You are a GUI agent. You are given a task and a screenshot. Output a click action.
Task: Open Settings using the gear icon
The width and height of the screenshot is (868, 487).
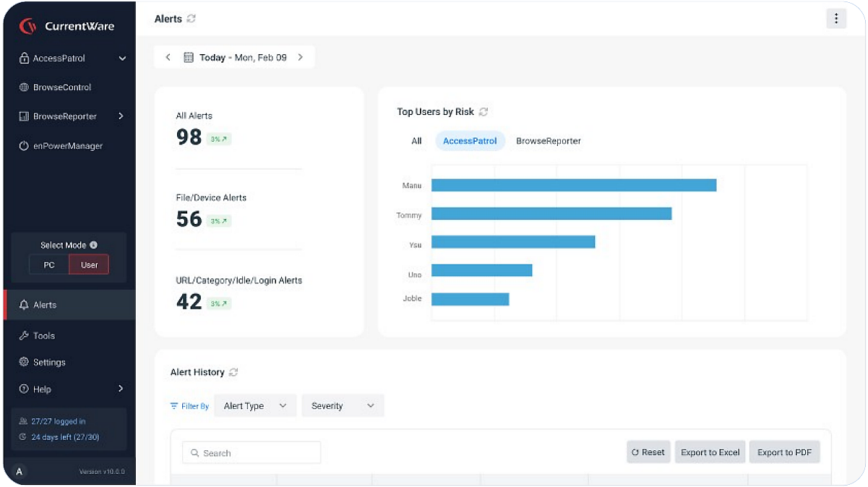click(x=24, y=363)
